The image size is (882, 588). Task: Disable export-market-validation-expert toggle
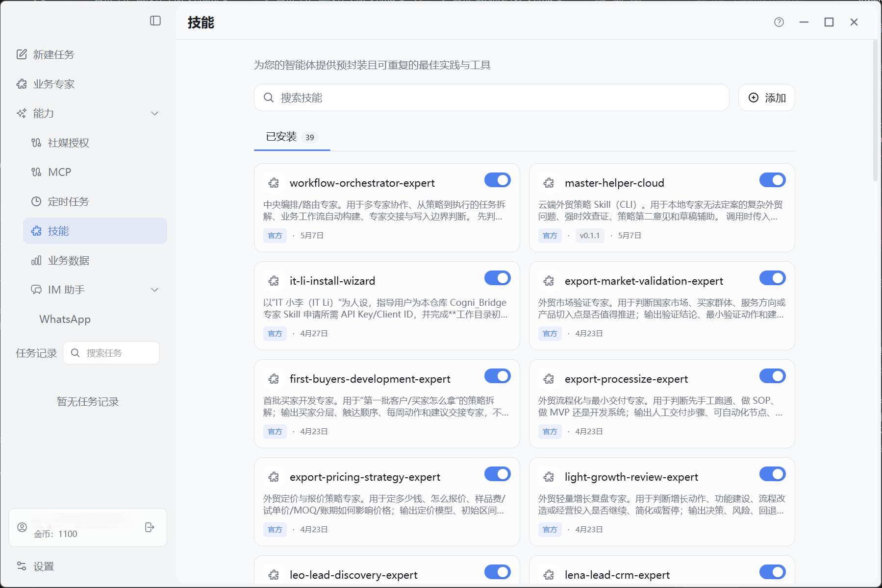[773, 278]
